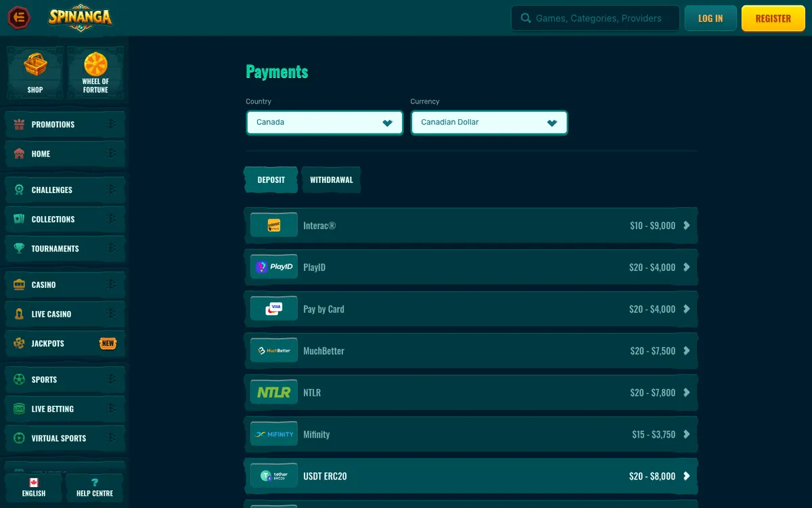Viewport: 812px width, 508px height.
Task: Expand Pay by Card row chevron
Action: pyautogui.click(x=686, y=309)
